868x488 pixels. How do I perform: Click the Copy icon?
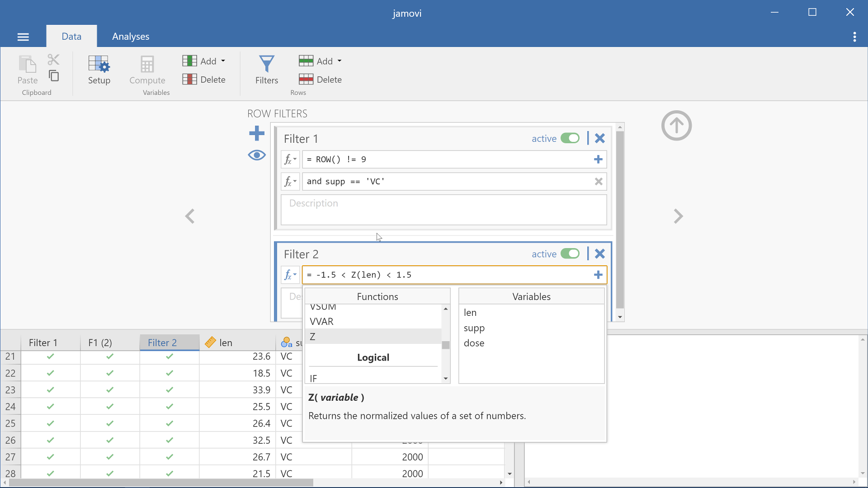(x=53, y=76)
